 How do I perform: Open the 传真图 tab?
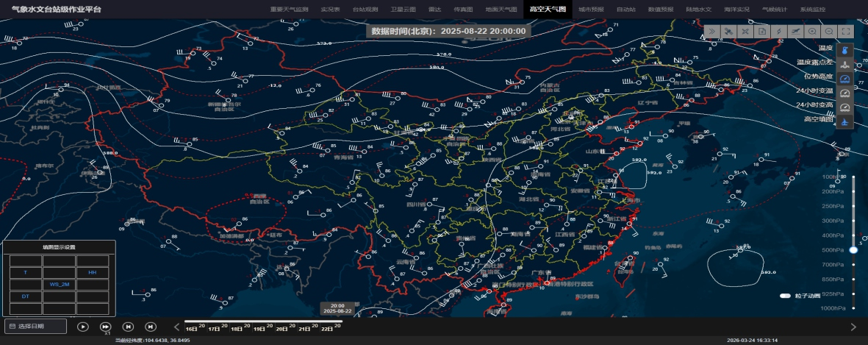(x=463, y=10)
